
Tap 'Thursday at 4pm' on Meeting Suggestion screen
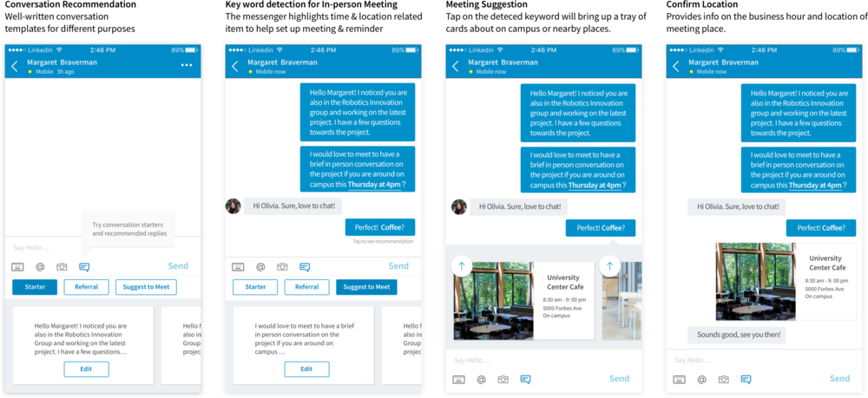coord(595,186)
